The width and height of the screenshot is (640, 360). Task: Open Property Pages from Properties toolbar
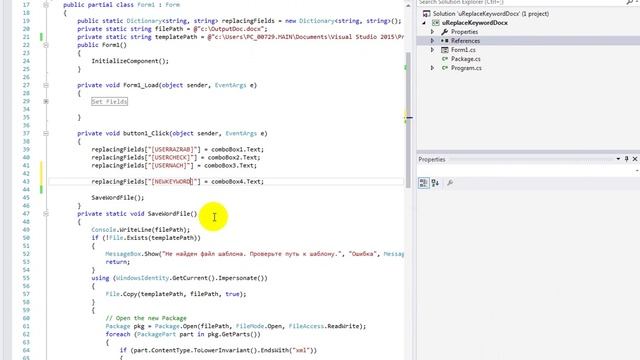[450, 183]
